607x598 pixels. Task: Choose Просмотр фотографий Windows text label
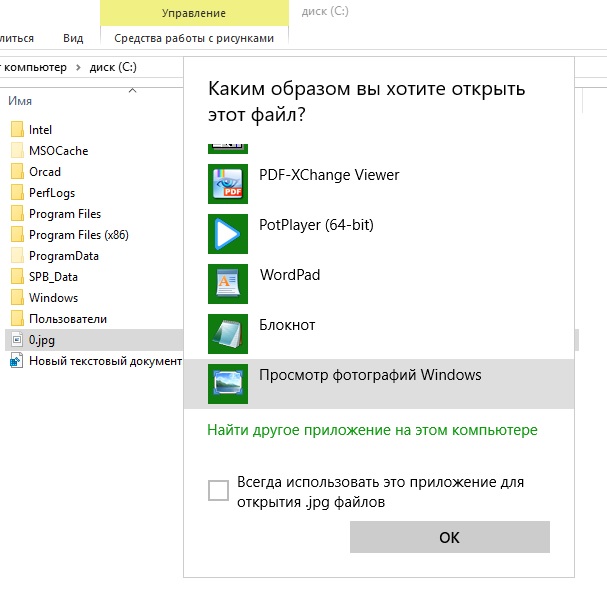[x=370, y=375]
